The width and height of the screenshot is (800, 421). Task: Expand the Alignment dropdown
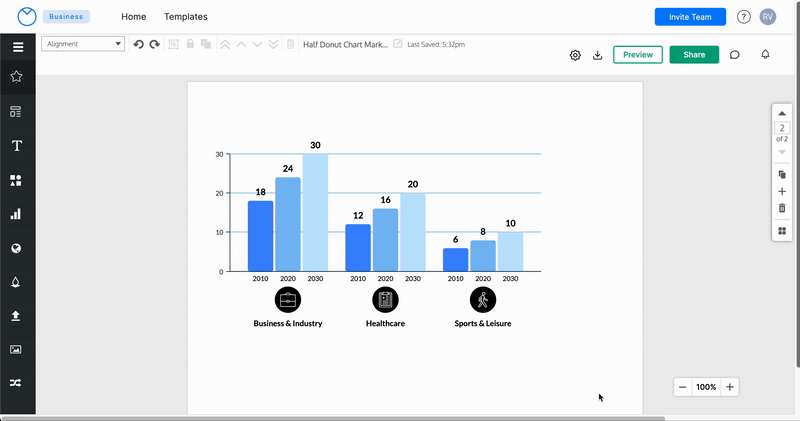pyautogui.click(x=83, y=44)
